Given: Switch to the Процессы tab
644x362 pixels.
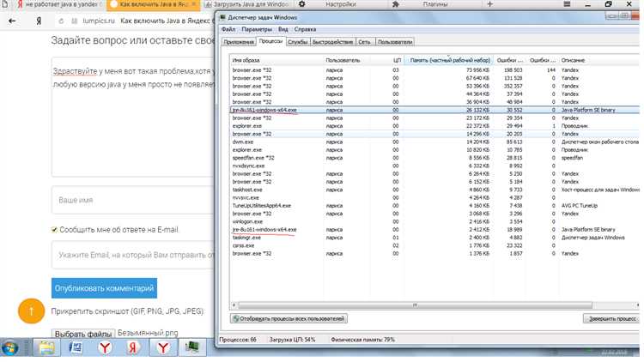Looking at the screenshot, I should tap(270, 41).
